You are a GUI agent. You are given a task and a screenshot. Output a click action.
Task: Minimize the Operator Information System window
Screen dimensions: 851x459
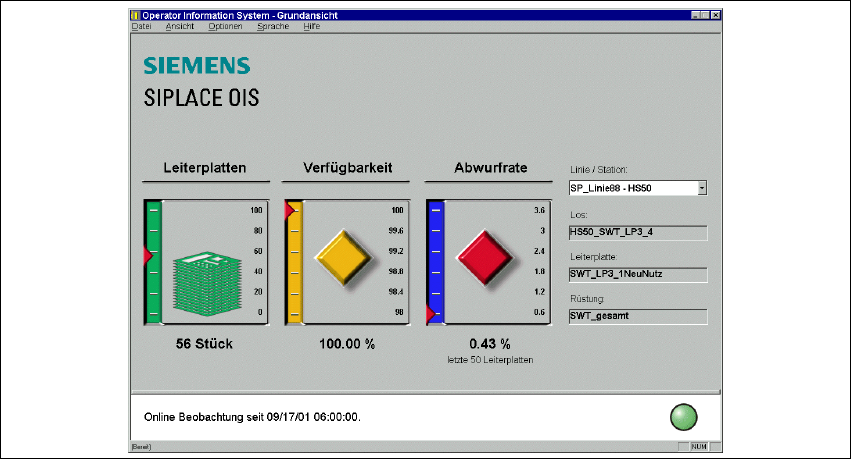point(695,15)
